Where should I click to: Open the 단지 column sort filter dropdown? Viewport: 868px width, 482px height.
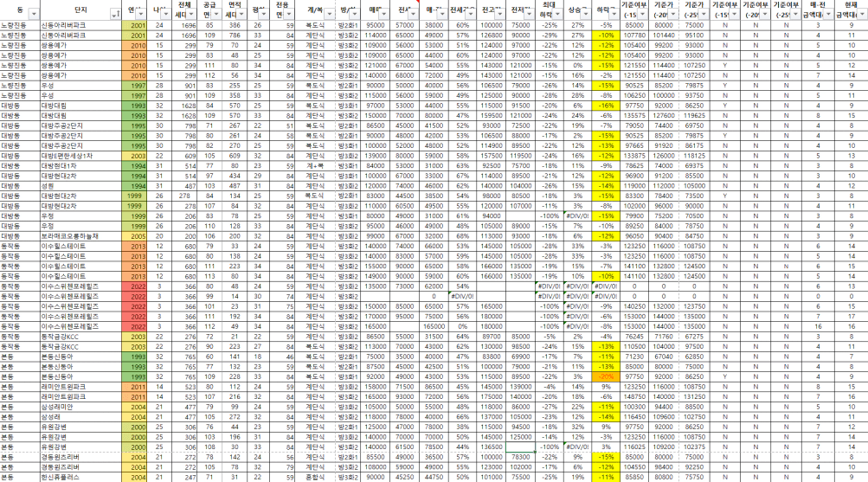pyautogui.click(x=115, y=14)
